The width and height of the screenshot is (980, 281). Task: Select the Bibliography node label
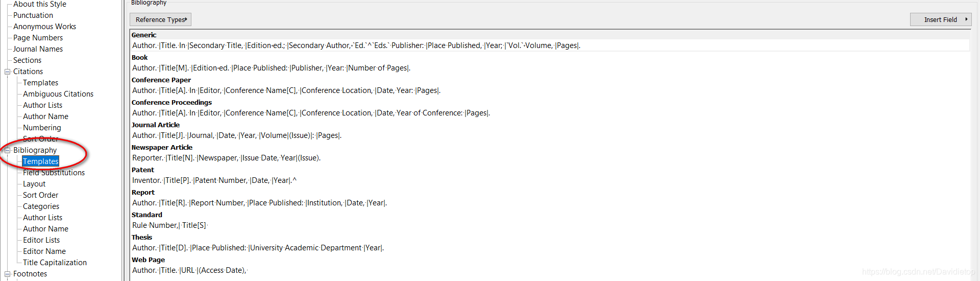click(x=35, y=150)
